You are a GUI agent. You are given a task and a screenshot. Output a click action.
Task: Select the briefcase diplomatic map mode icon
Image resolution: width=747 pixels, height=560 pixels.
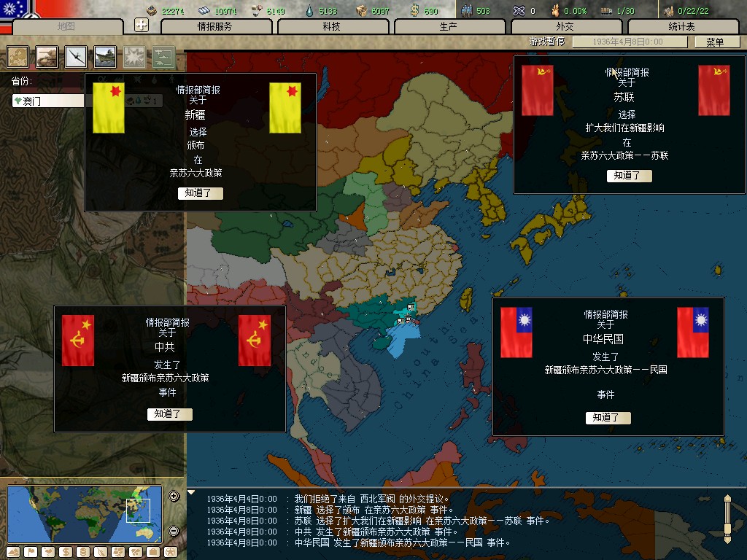pyautogui.click(x=153, y=553)
